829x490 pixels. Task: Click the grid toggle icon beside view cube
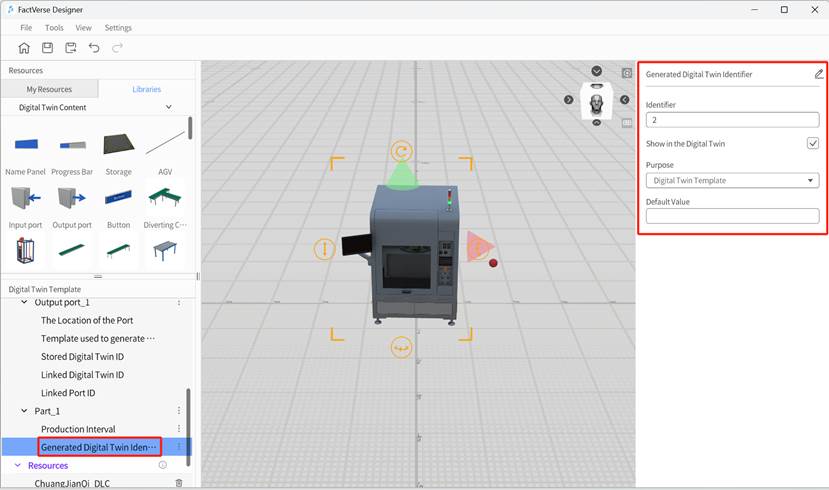coord(627,123)
